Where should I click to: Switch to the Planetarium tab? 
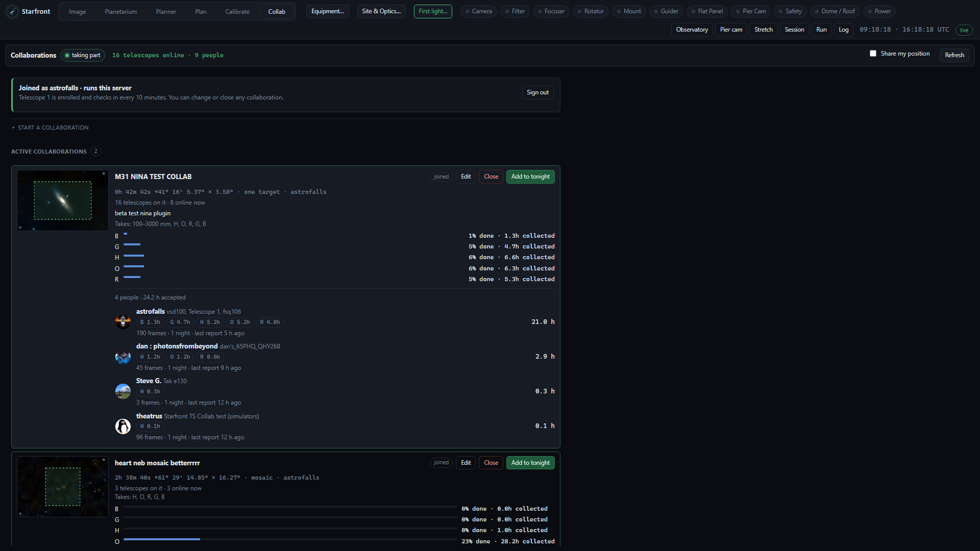(121, 12)
